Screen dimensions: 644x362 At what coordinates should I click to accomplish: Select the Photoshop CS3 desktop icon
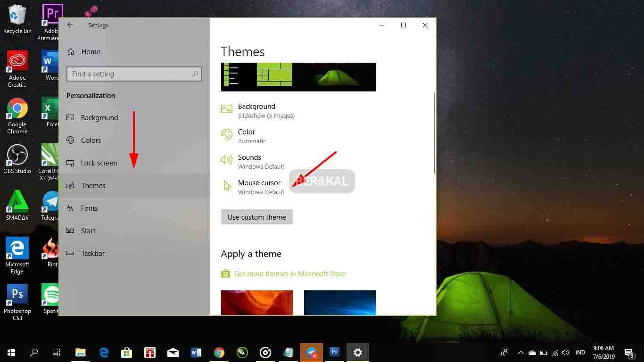click(x=17, y=303)
